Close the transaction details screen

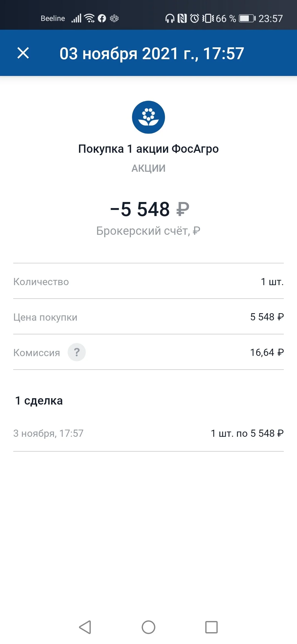23,53
